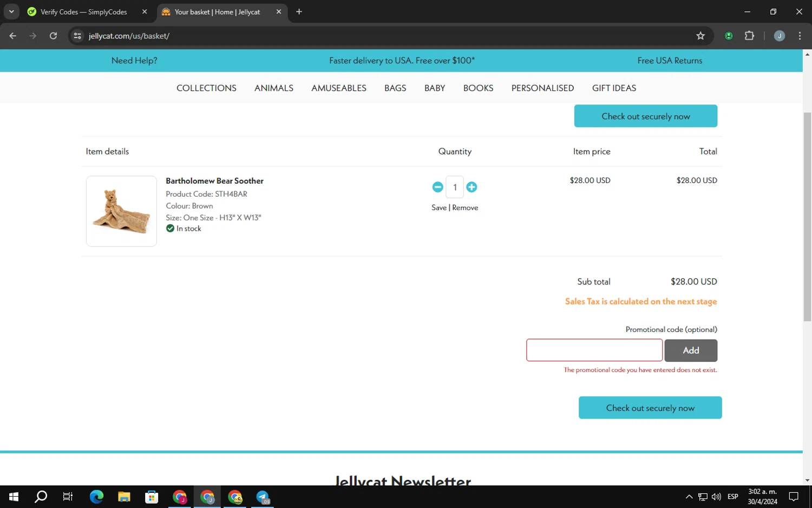Open the BAGS menu
The width and height of the screenshot is (812, 508).
tap(395, 88)
